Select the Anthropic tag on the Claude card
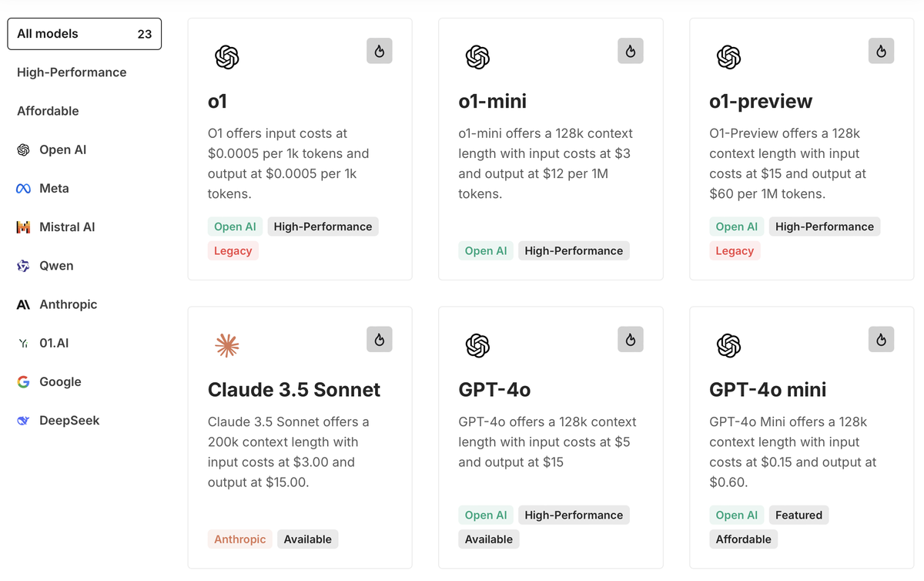Viewport: 924px width, 581px height. [239, 539]
